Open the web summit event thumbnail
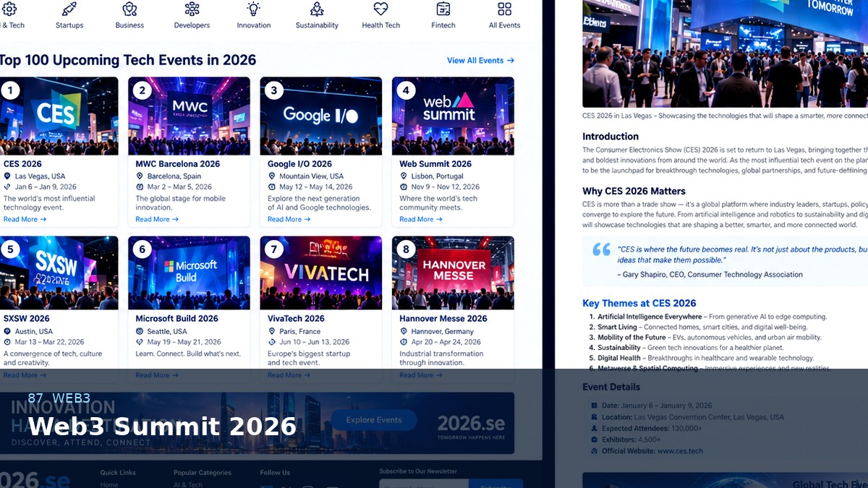This screenshot has width=868, height=488. 454,116
